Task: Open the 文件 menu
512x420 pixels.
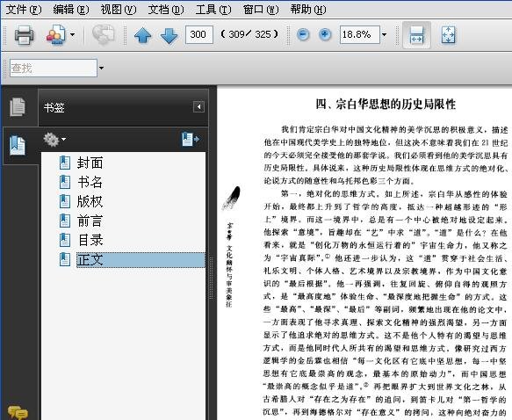Action: (x=23, y=10)
